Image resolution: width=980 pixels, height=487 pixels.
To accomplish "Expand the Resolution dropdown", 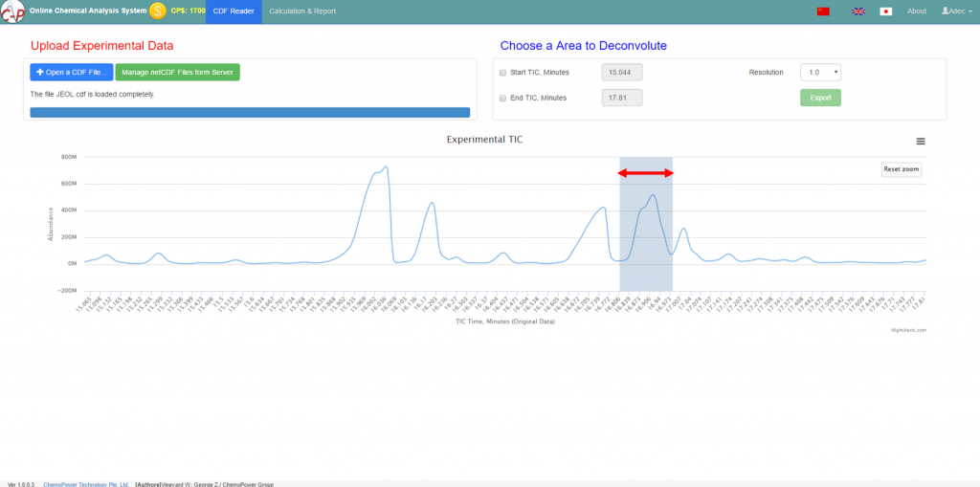I will (x=820, y=72).
